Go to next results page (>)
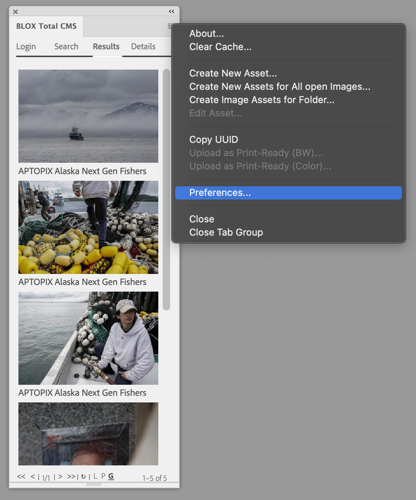Viewport: 416px width, 500px height. [60, 476]
